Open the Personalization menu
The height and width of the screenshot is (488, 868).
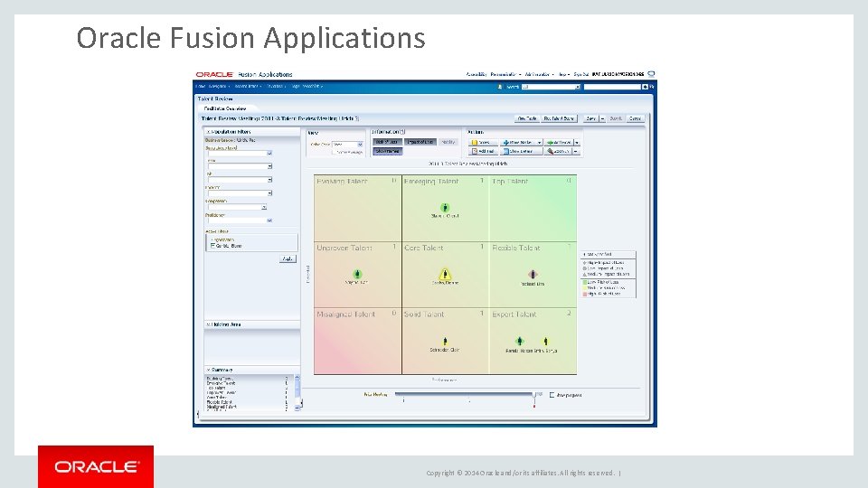point(505,74)
